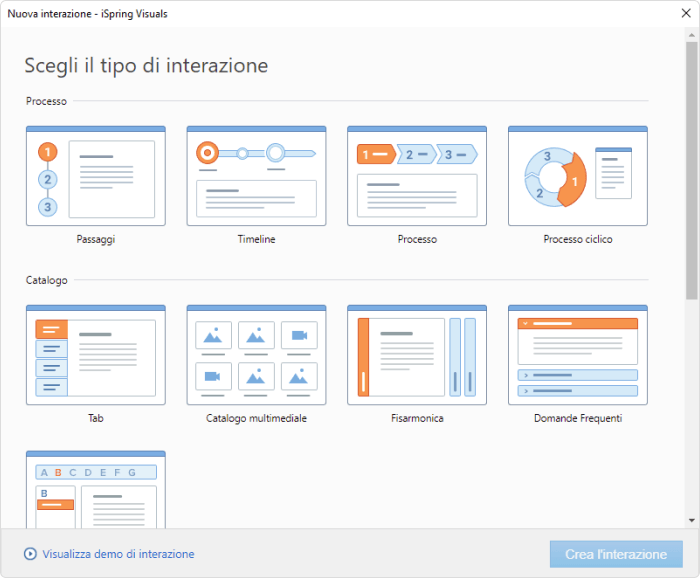Click the Crea l'interazione button
This screenshot has height=578, width=700.
[x=616, y=554]
